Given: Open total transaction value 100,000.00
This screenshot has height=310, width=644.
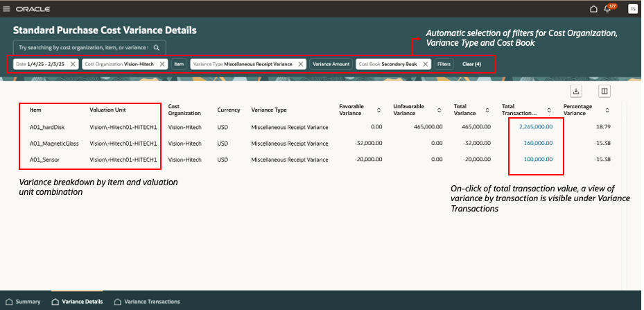Looking at the screenshot, I should (x=538, y=160).
